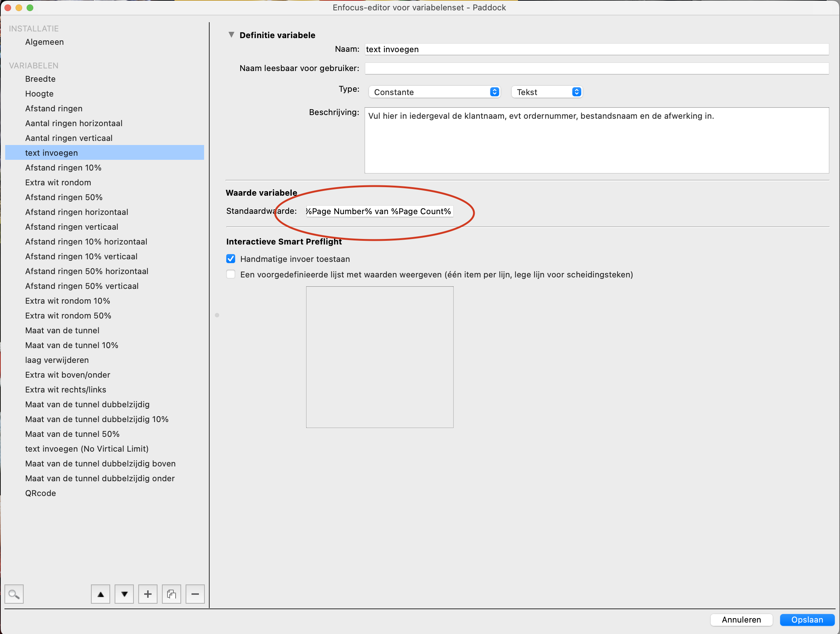Click the search magnifier icon
840x634 pixels.
click(x=14, y=594)
